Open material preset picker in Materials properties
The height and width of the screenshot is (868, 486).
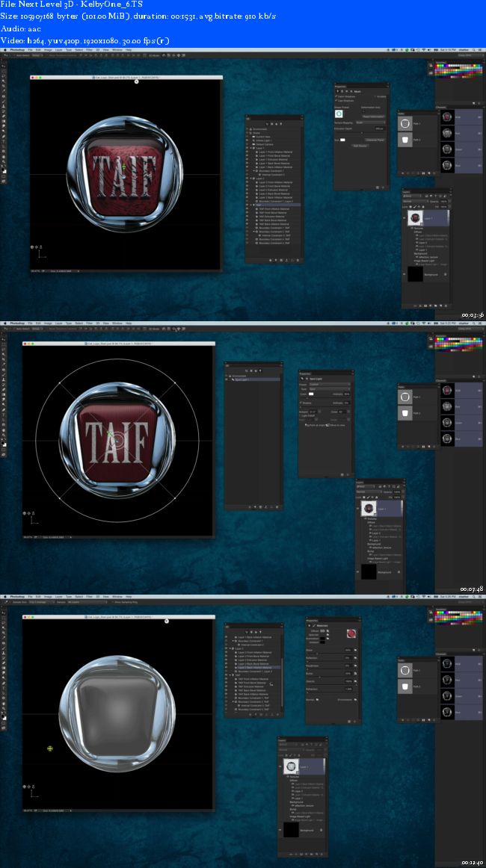350,633
